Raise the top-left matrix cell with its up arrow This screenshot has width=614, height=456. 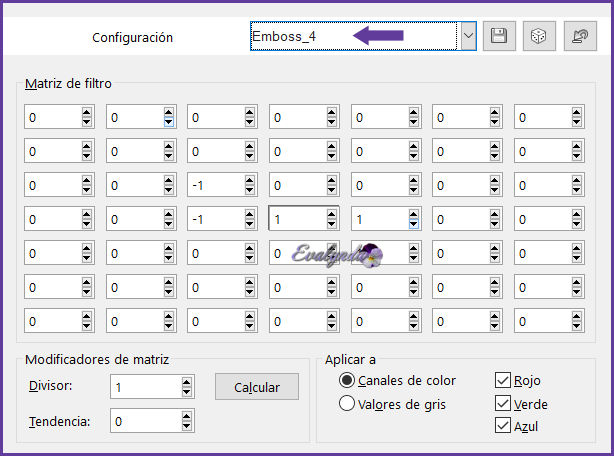click(86, 112)
